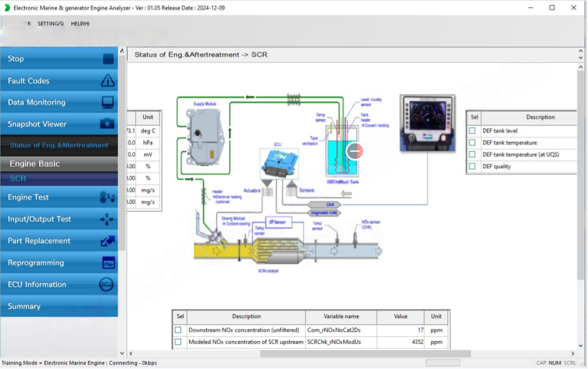The height and width of the screenshot is (369, 588).
Task: Open Snapshot Viewer camera icon
Action: point(108,124)
